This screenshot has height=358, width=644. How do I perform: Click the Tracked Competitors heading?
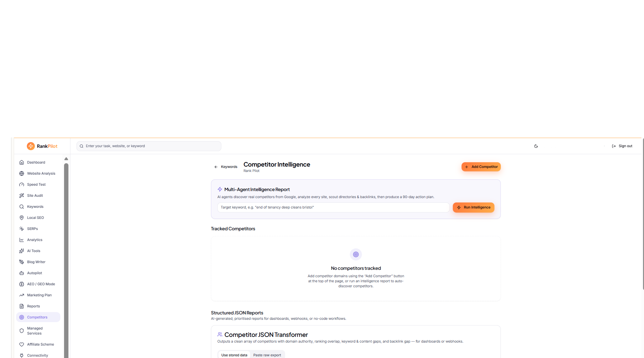point(233,229)
